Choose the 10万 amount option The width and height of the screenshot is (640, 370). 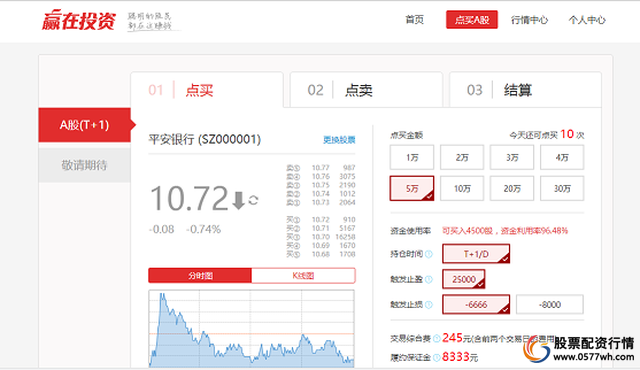pyautogui.click(x=462, y=188)
